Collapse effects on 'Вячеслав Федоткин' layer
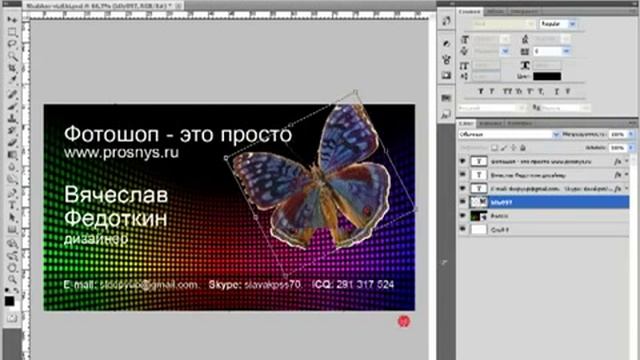The image size is (640, 360). [x=626, y=175]
